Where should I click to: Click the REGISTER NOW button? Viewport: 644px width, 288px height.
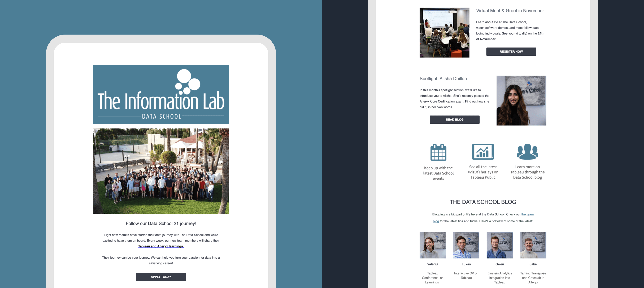[511, 51]
